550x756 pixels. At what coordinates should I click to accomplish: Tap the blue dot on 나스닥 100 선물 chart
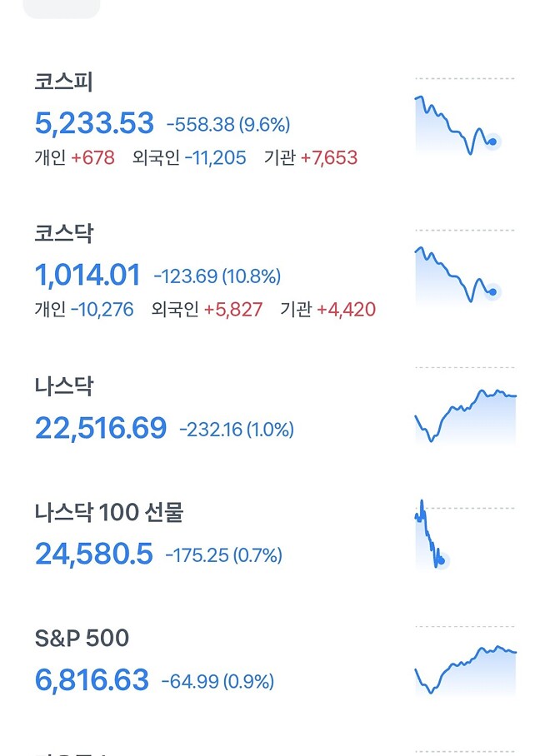pyautogui.click(x=442, y=560)
